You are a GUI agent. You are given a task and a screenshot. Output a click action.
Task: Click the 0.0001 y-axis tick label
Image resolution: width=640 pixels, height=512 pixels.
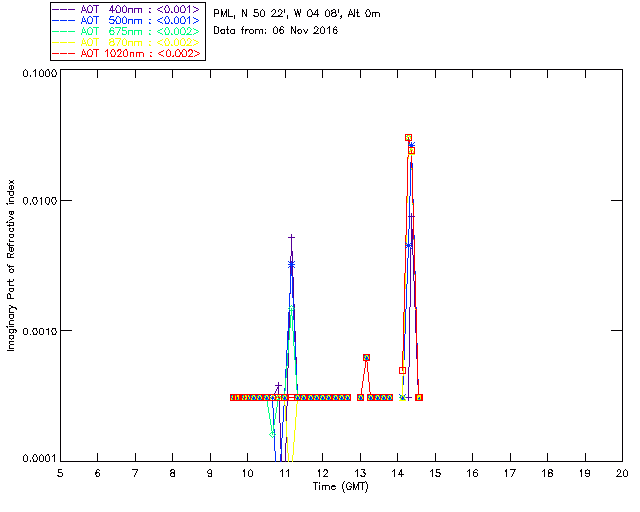click(x=39, y=458)
